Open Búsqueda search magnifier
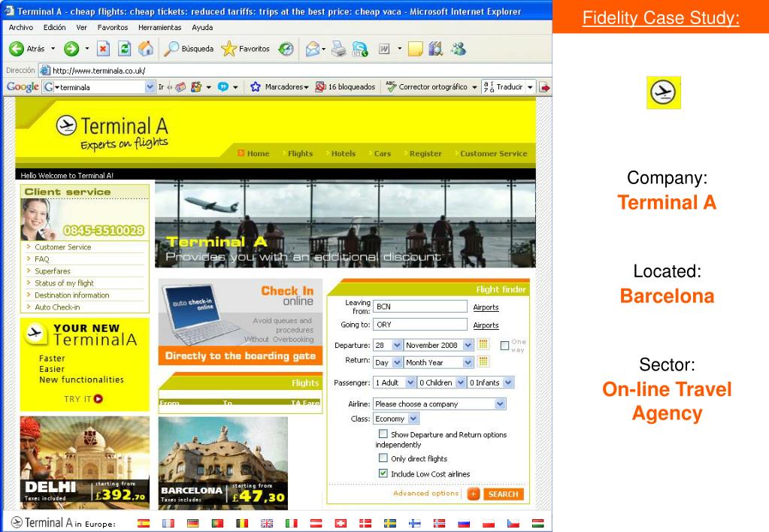This screenshot has height=532, width=769. [189, 49]
